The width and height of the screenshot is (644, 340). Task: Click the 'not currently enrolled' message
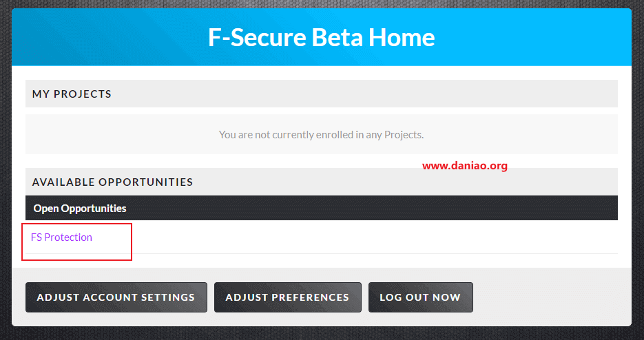[321, 135]
